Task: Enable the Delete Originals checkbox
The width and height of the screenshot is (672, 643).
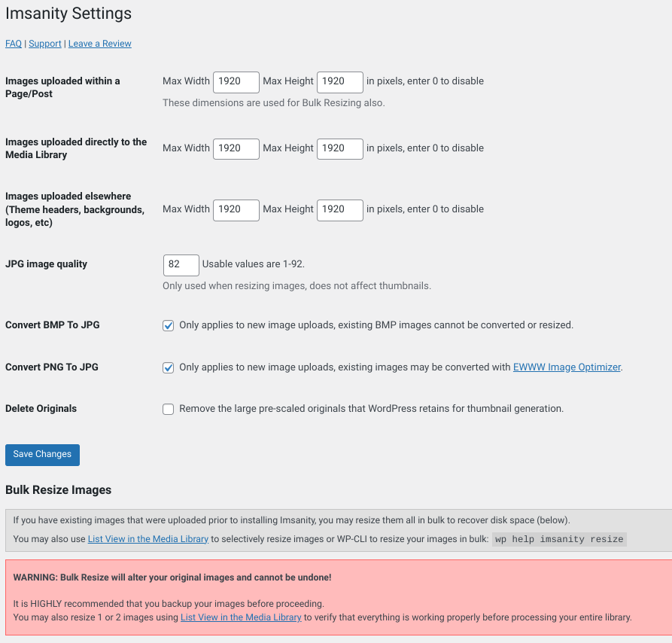Action: tap(169, 409)
